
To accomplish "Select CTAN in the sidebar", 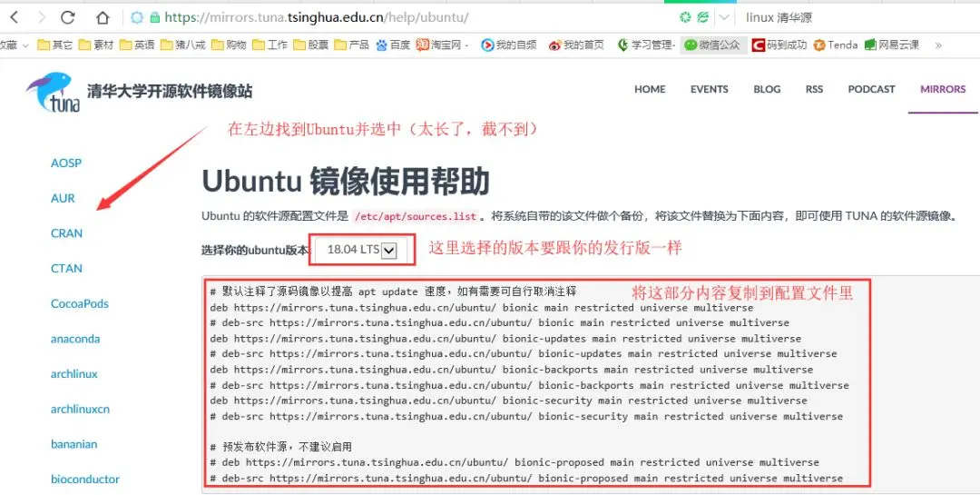I will pos(66,268).
